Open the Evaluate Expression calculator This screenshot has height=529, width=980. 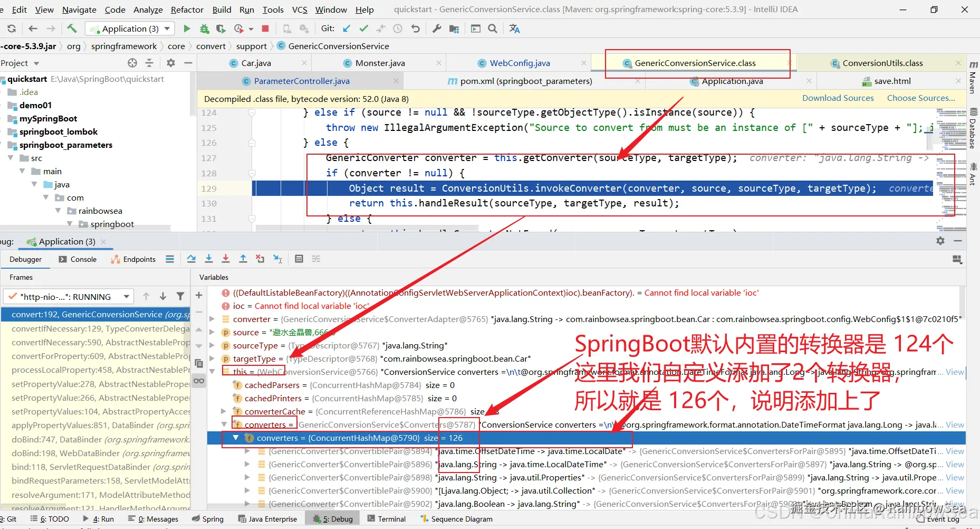point(299,259)
